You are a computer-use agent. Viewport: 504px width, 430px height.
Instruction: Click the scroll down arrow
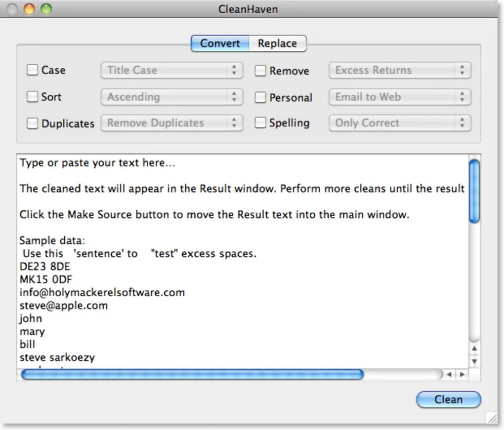point(474,361)
